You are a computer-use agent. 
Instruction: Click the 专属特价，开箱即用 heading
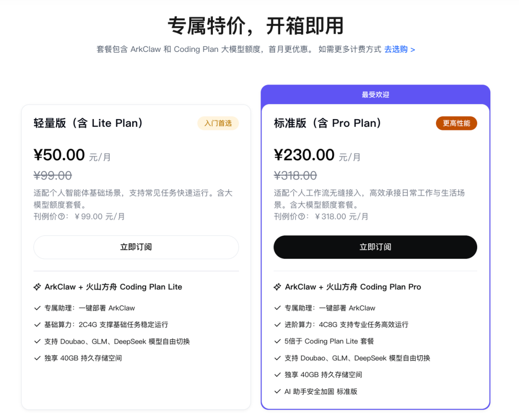click(256, 26)
